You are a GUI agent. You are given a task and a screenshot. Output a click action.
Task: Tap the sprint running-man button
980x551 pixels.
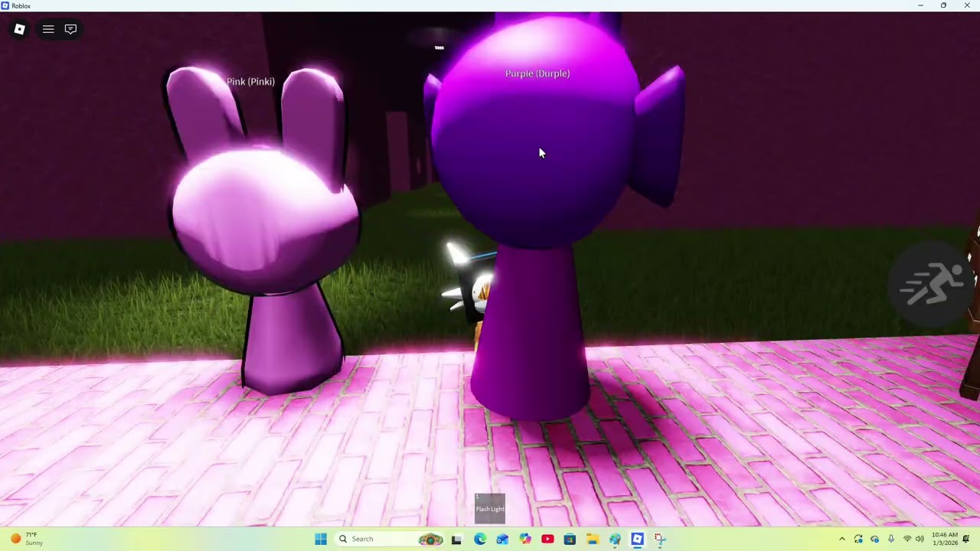(933, 285)
